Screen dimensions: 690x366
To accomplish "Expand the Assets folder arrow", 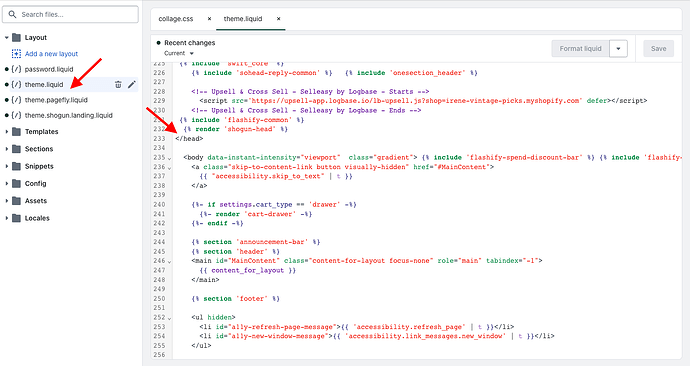I will point(7,201).
